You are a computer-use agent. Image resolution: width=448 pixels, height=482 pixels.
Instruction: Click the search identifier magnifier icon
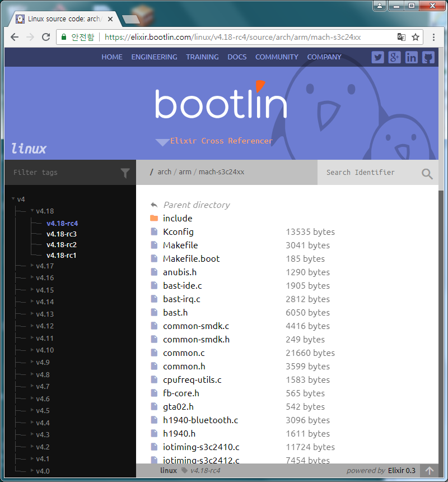pyautogui.click(x=427, y=174)
